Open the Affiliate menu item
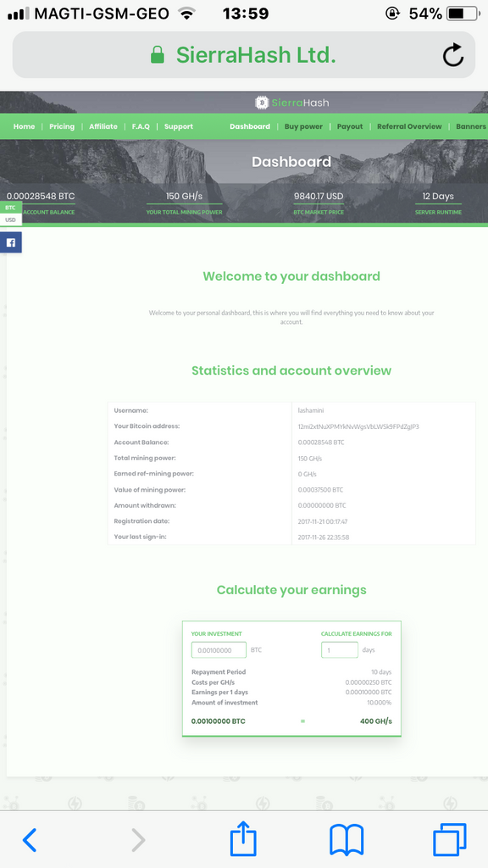The height and width of the screenshot is (868, 488). click(103, 126)
